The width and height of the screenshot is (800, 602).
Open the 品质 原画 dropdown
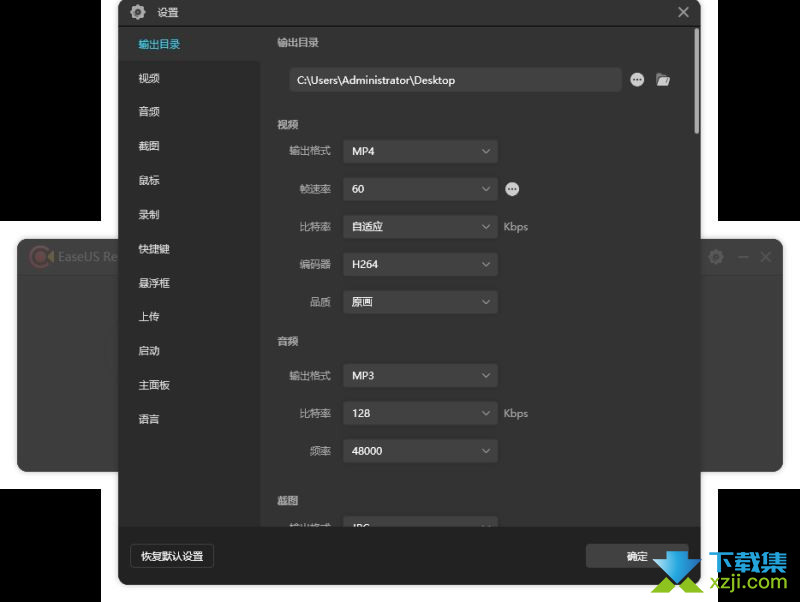click(x=420, y=302)
